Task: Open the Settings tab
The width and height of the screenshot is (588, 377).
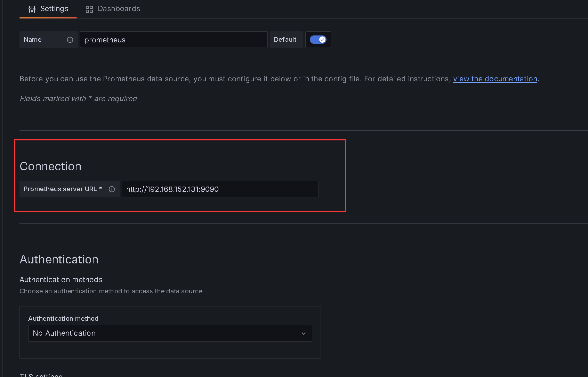Action: point(48,9)
